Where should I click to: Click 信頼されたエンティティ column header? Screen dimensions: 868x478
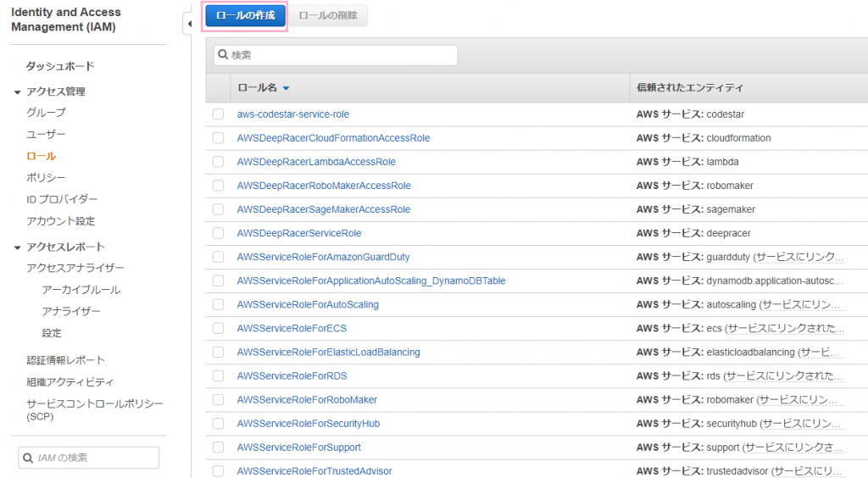tap(690, 87)
